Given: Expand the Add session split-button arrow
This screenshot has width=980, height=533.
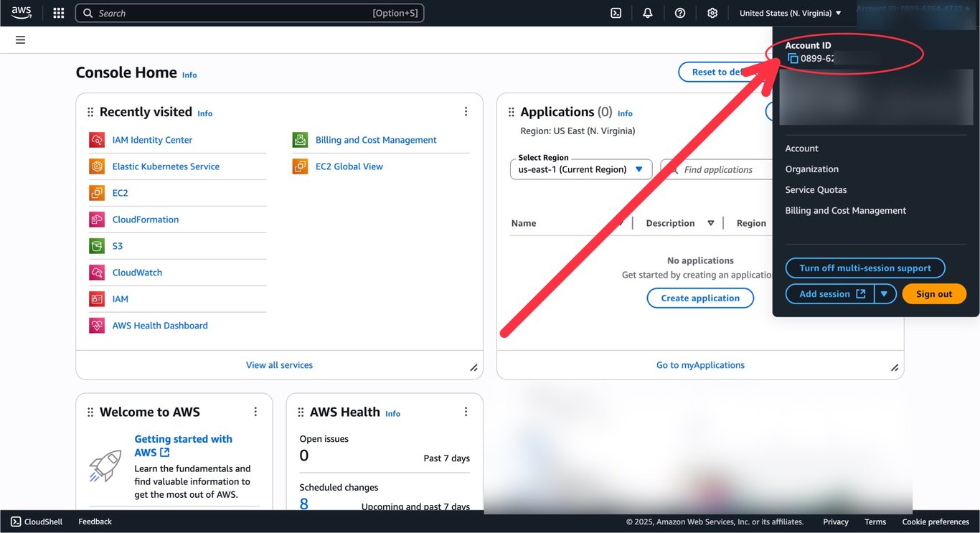Looking at the screenshot, I should (x=885, y=293).
